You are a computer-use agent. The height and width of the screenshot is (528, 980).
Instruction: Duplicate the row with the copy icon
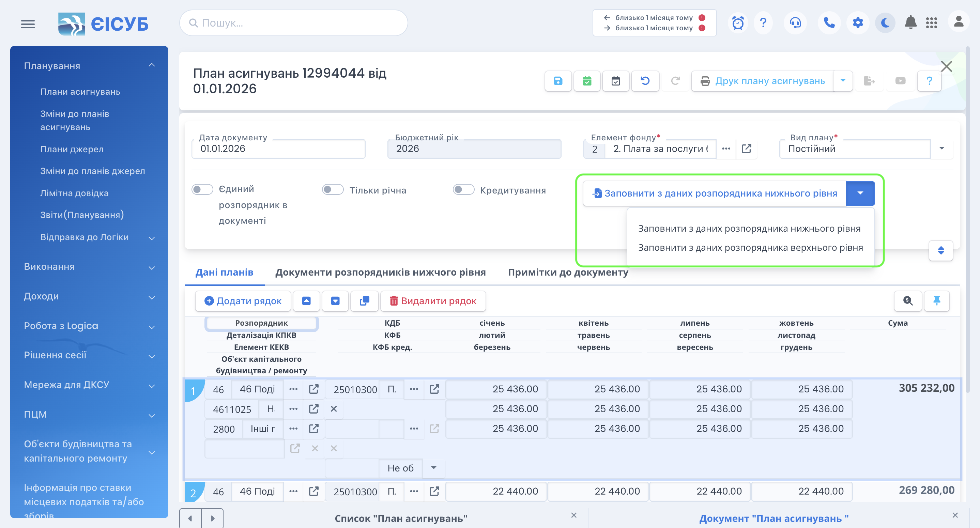coord(365,301)
